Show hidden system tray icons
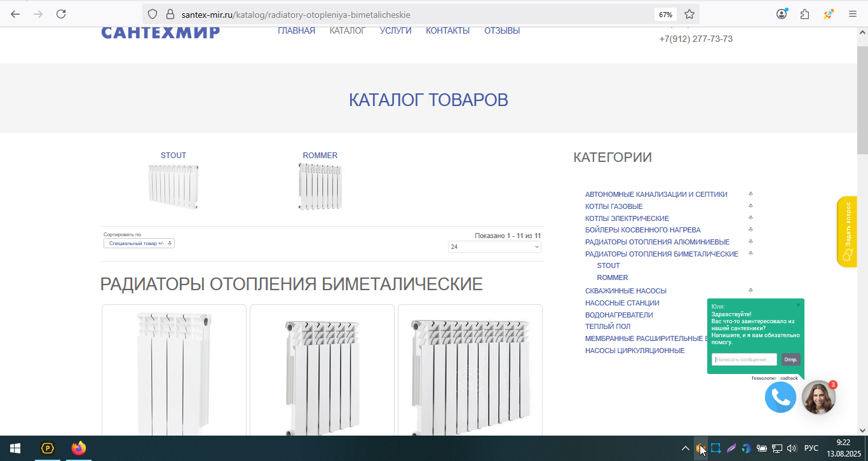The height and width of the screenshot is (461, 868). coord(685,448)
